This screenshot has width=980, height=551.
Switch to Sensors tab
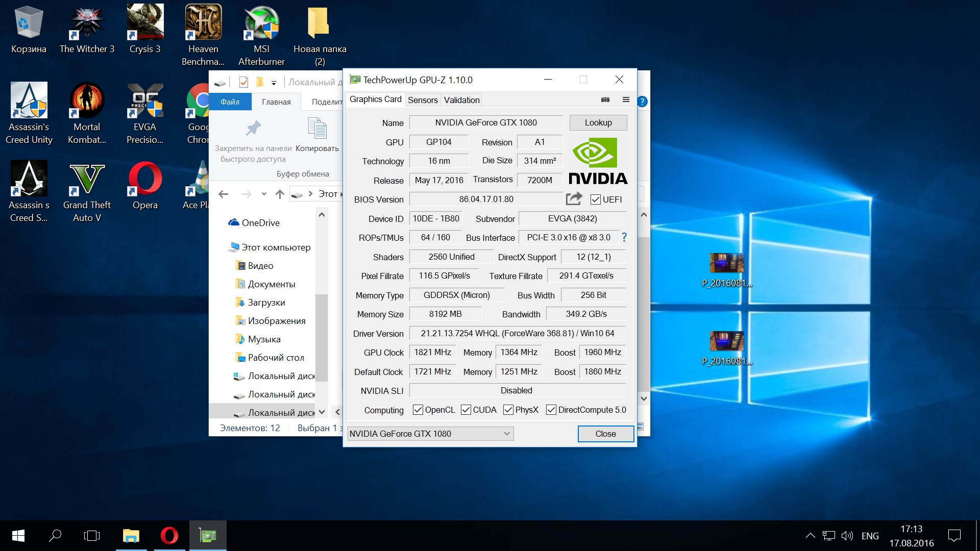[423, 100]
